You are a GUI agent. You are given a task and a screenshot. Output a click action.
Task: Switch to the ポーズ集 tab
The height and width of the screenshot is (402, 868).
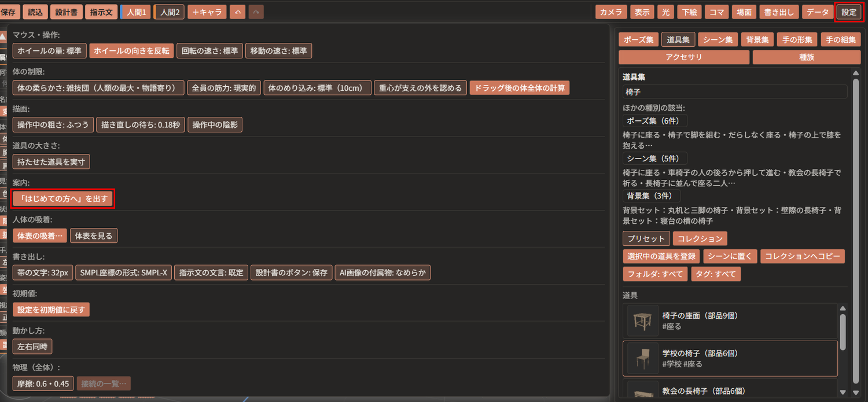pyautogui.click(x=638, y=40)
